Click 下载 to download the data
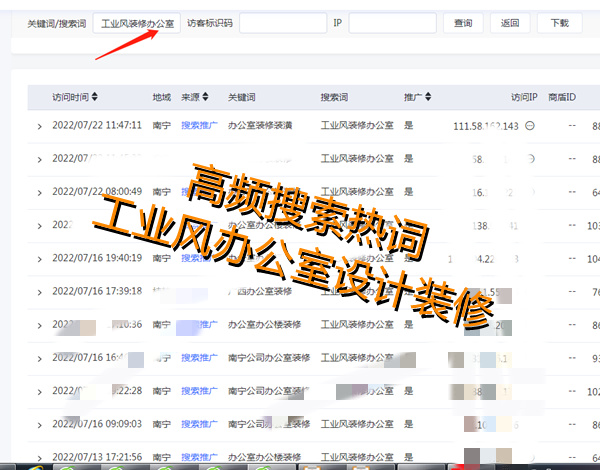The width and height of the screenshot is (600, 470). click(x=559, y=23)
